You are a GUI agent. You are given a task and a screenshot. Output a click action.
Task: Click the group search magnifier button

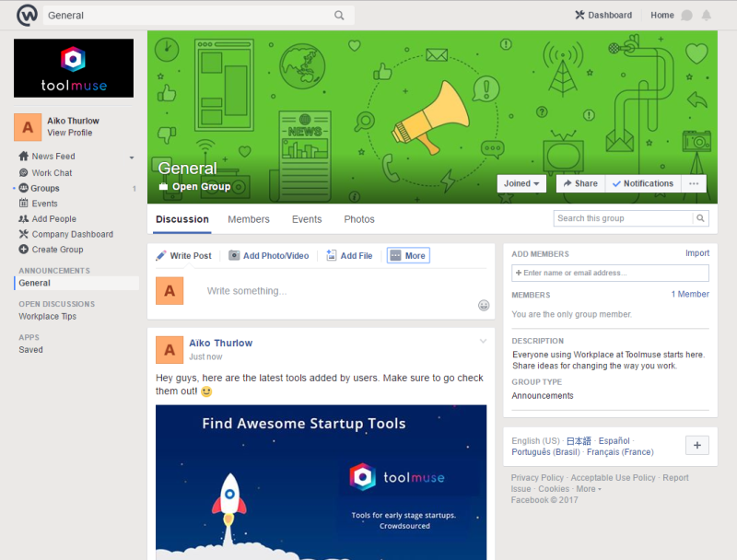coord(700,218)
